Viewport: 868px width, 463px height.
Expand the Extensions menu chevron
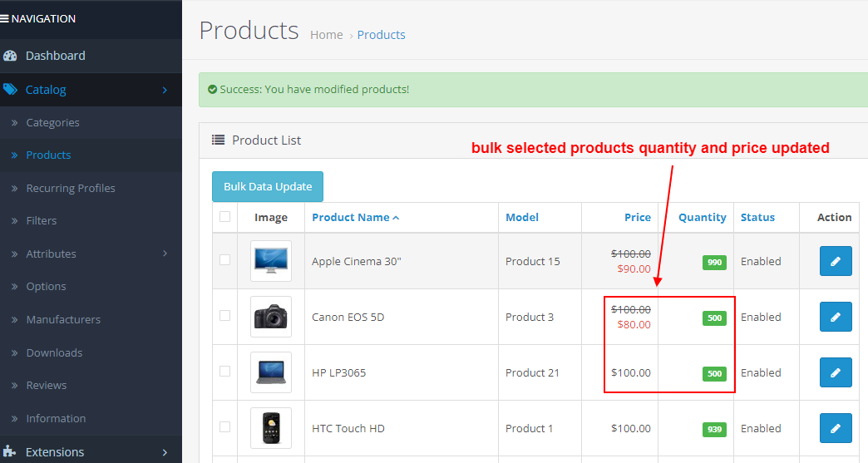click(165, 452)
